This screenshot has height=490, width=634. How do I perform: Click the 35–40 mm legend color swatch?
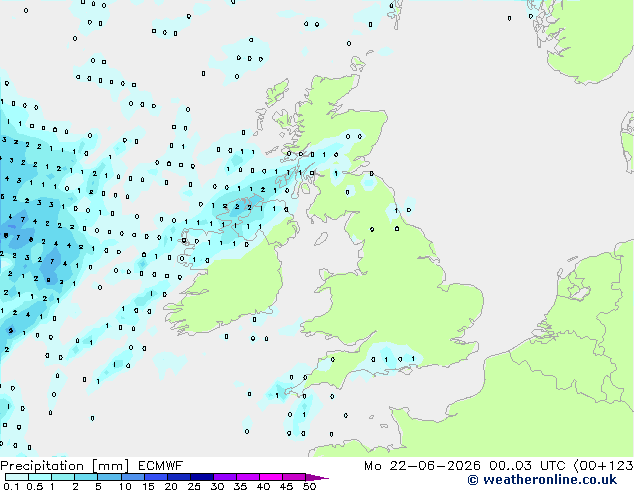pyautogui.click(x=247, y=477)
